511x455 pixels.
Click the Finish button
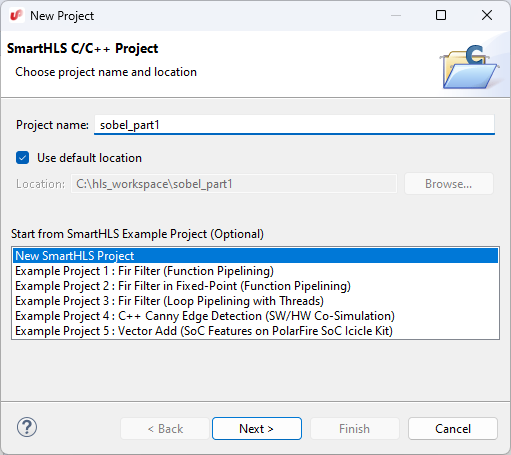pos(355,429)
